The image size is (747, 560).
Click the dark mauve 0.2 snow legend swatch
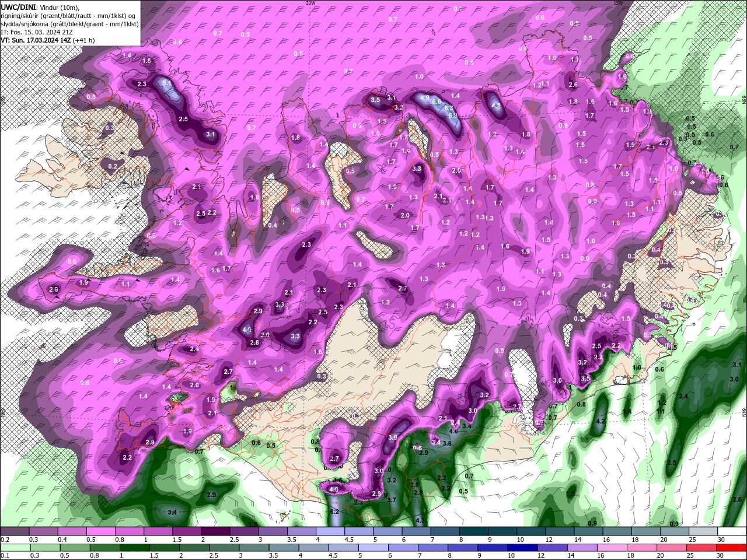[x=14, y=531]
